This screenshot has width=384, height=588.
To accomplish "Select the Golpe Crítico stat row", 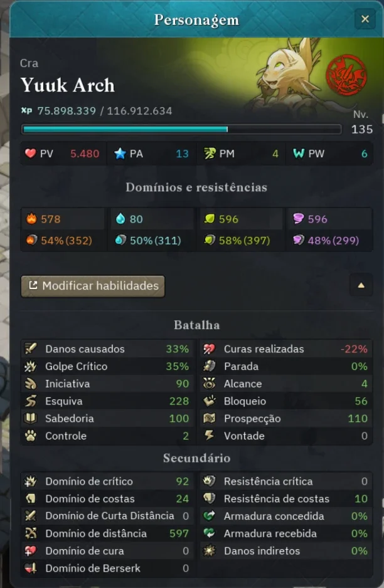I will [108, 366].
